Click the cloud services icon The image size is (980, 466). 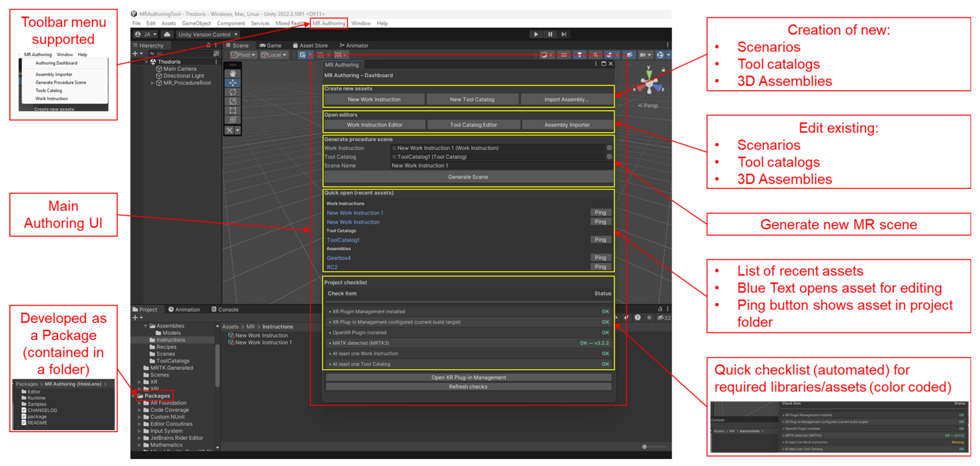[x=167, y=34]
